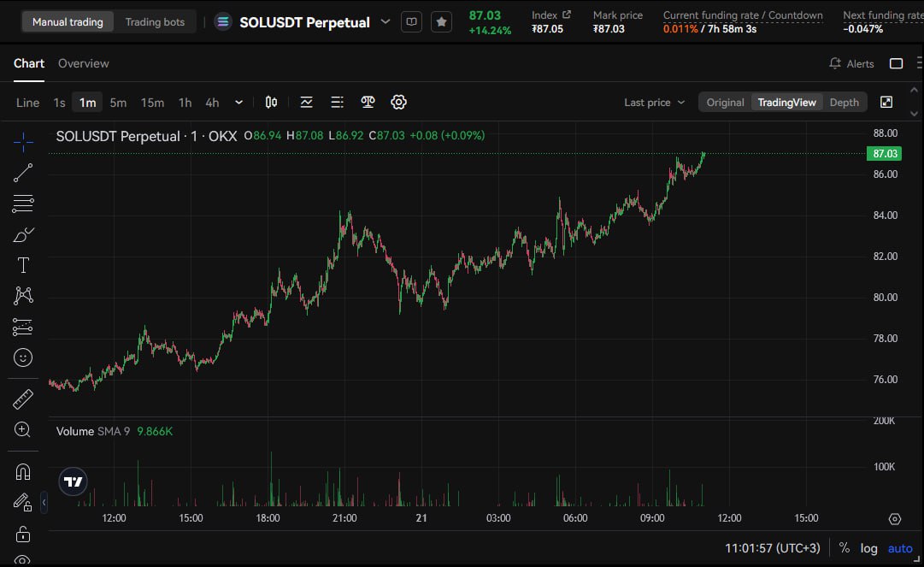Open the trading guide book icon
The height and width of the screenshot is (567, 924).
[411, 22]
